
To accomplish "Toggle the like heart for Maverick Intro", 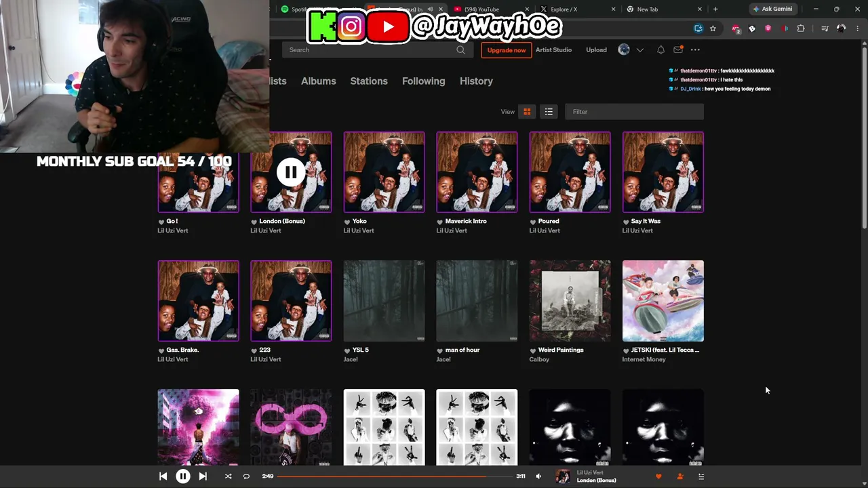I will coord(440,222).
